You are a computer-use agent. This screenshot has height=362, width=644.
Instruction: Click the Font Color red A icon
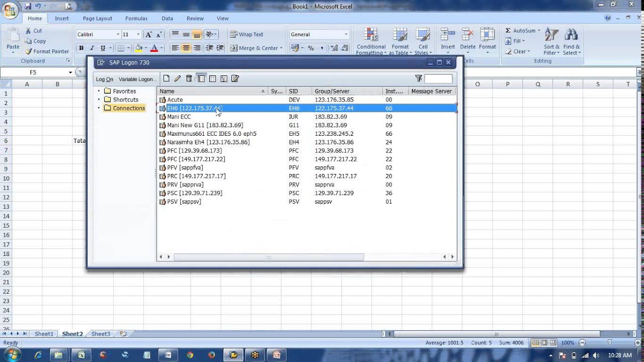pos(154,48)
